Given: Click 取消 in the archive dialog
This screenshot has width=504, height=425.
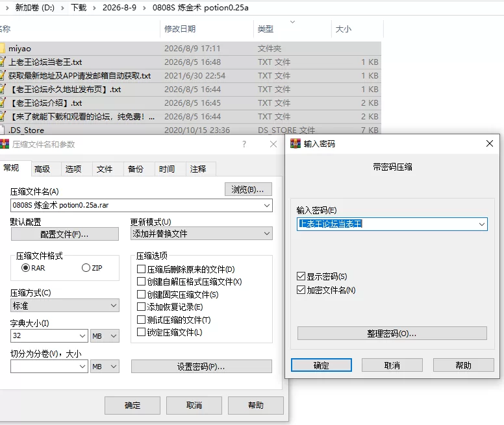Looking at the screenshot, I should tap(194, 406).
